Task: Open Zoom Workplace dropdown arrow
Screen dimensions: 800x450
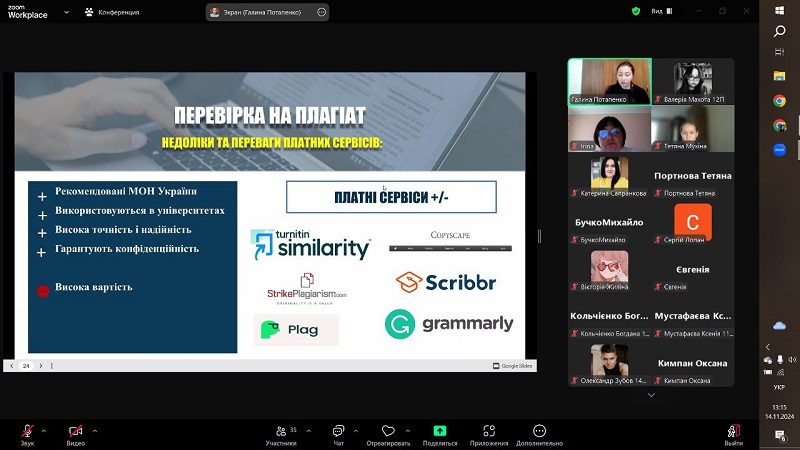Action: point(66,12)
